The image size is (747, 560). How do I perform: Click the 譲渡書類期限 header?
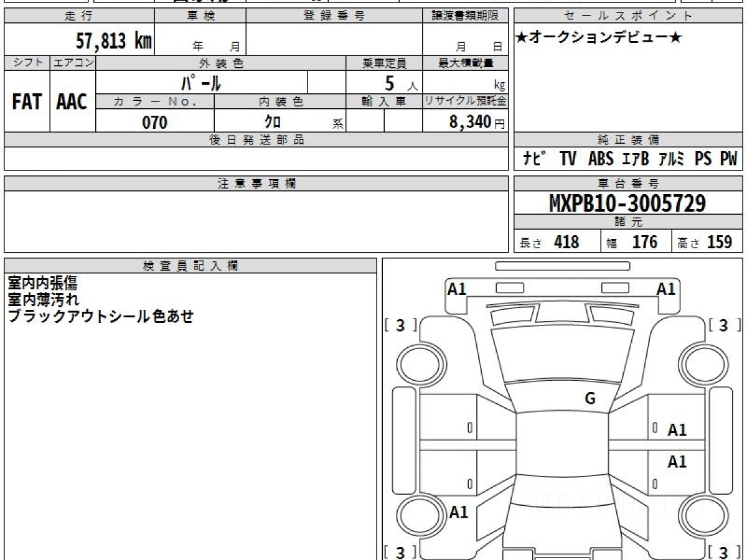click(465, 16)
